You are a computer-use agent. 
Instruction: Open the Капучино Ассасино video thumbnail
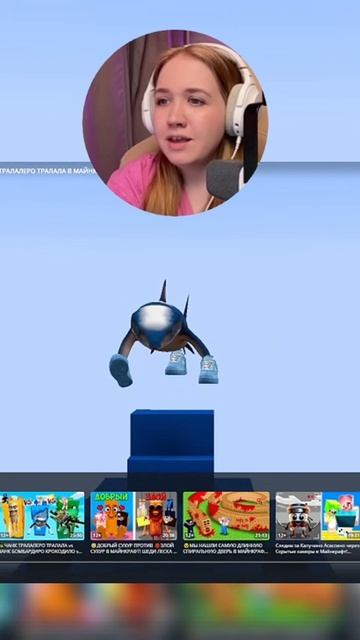click(x=318, y=516)
